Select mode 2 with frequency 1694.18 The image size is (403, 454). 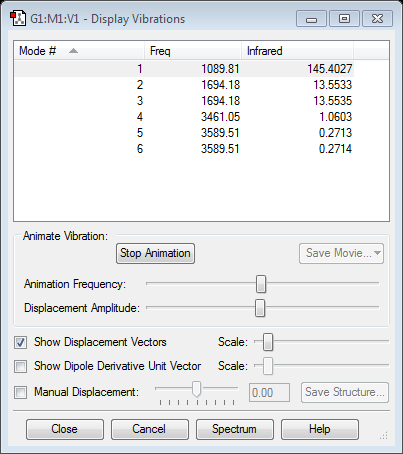184,85
